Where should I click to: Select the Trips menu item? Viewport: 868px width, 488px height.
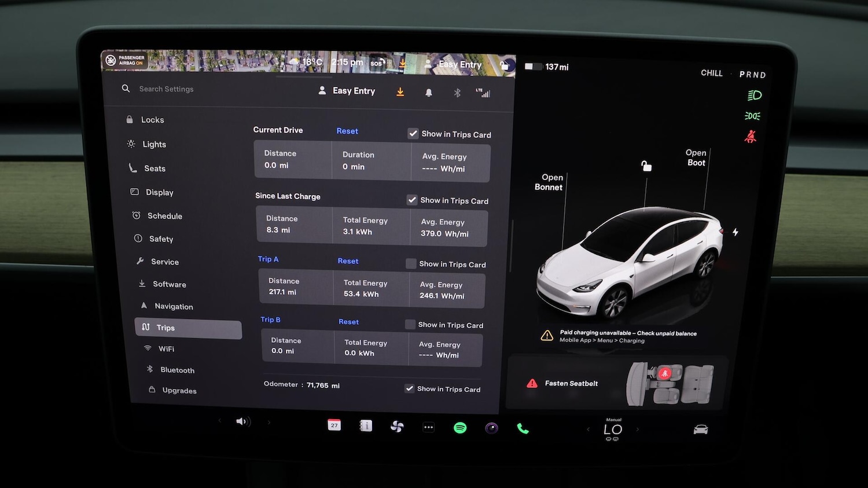(189, 328)
